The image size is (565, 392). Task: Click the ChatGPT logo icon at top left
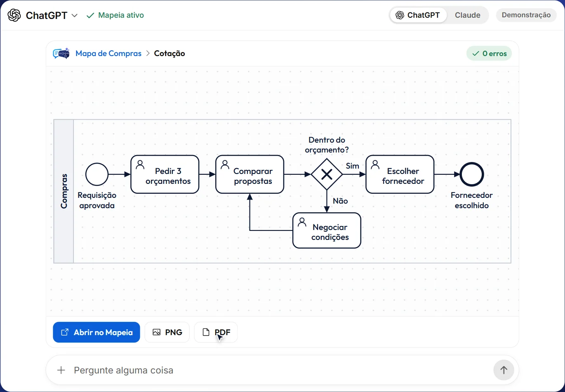coord(14,15)
